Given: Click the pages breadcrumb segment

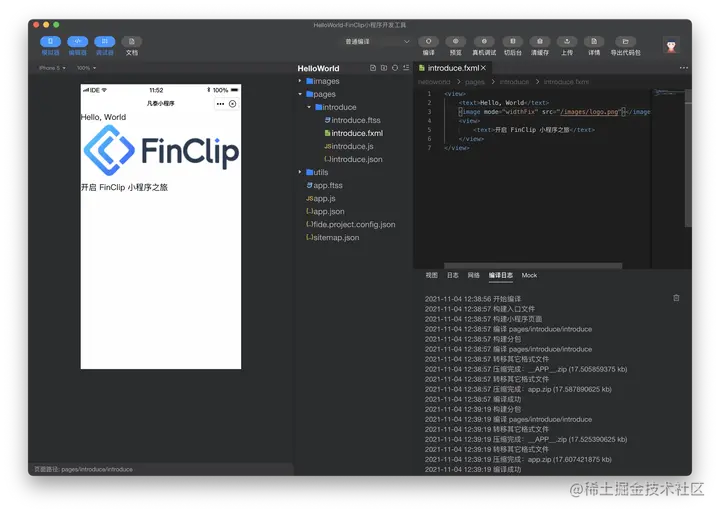Looking at the screenshot, I should tap(475, 82).
